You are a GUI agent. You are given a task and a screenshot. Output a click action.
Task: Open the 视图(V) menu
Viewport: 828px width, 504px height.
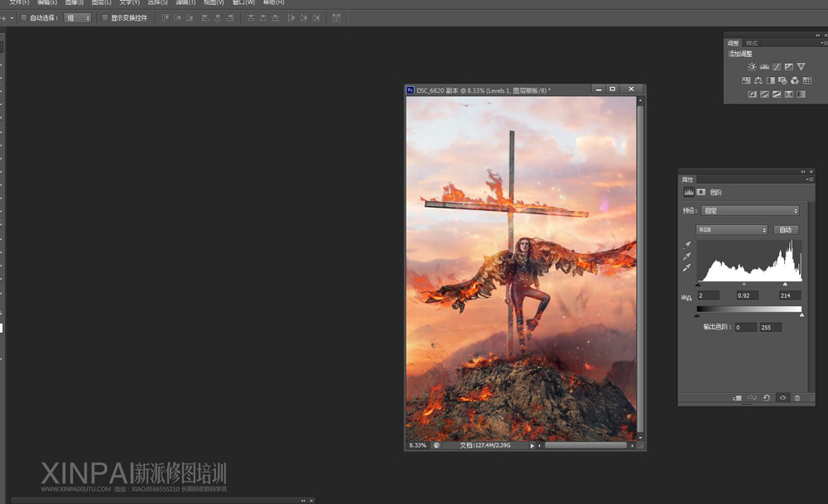pos(214,2)
